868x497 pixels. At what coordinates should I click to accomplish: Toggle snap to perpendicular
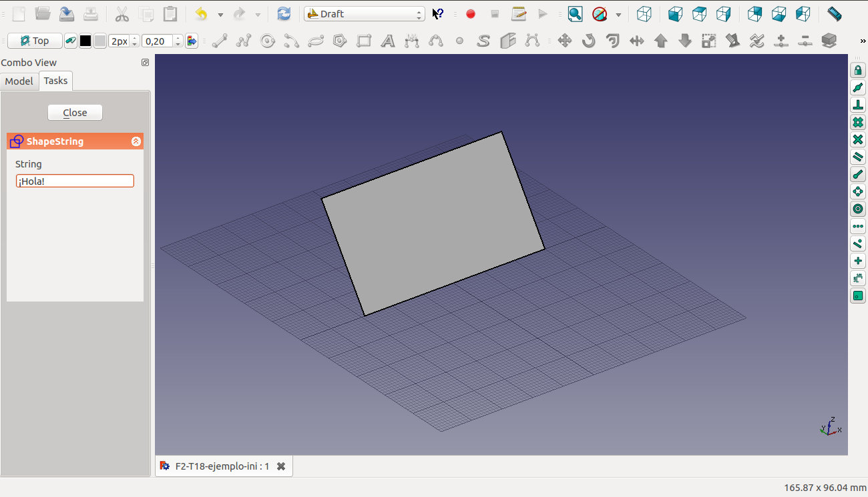(x=858, y=105)
